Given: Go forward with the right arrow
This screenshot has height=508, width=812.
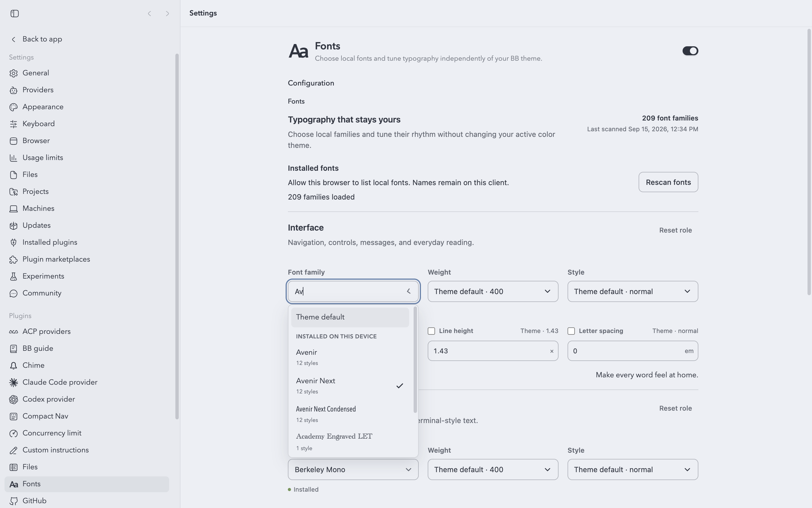Looking at the screenshot, I should (x=167, y=14).
